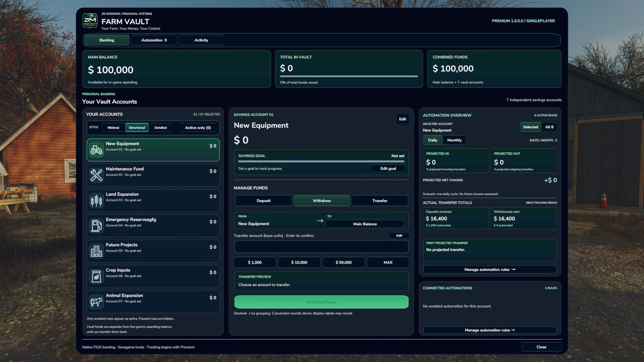The height and width of the screenshot is (362, 644).
Task: Click the wheat icon for Land Expansion
Action: click(x=96, y=200)
